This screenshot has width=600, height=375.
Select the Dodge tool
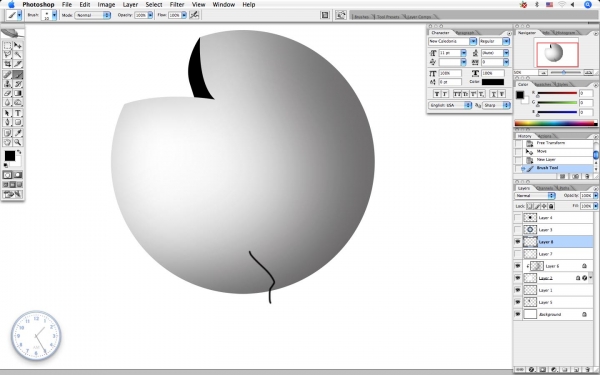coord(18,102)
